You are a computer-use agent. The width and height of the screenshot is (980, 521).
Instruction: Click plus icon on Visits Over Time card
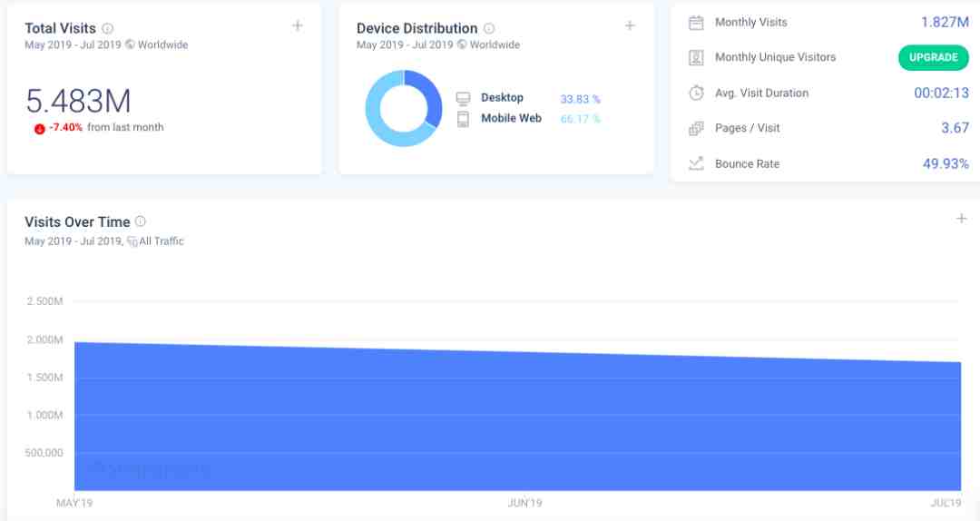(x=961, y=218)
